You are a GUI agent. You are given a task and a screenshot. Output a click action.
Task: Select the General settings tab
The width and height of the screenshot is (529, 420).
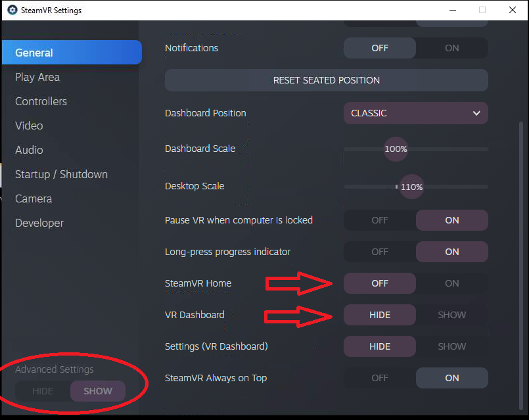point(34,53)
